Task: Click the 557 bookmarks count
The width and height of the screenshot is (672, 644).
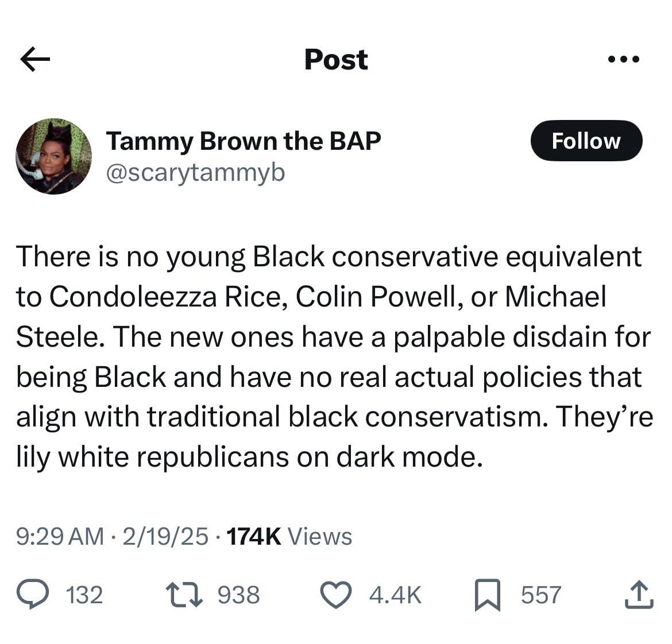Action: coord(540,595)
